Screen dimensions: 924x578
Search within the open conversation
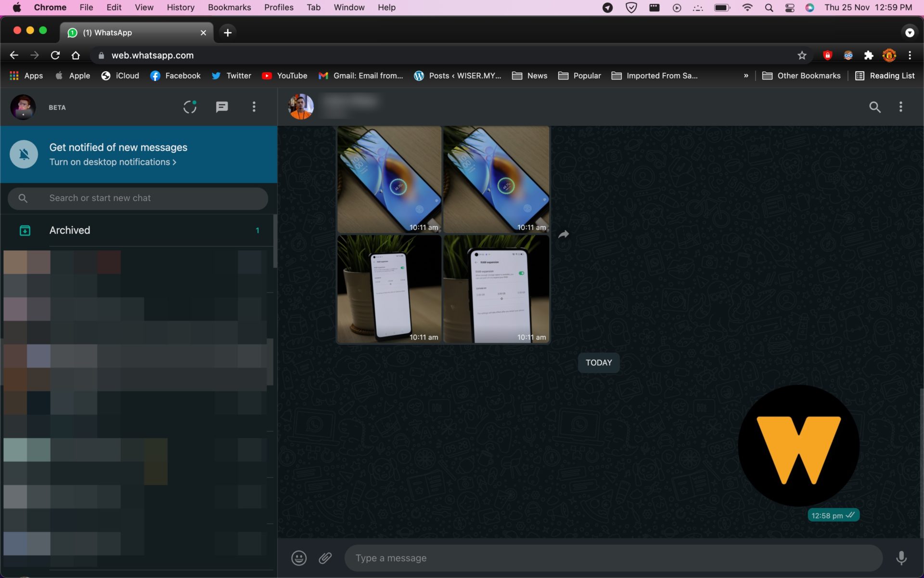coord(874,107)
